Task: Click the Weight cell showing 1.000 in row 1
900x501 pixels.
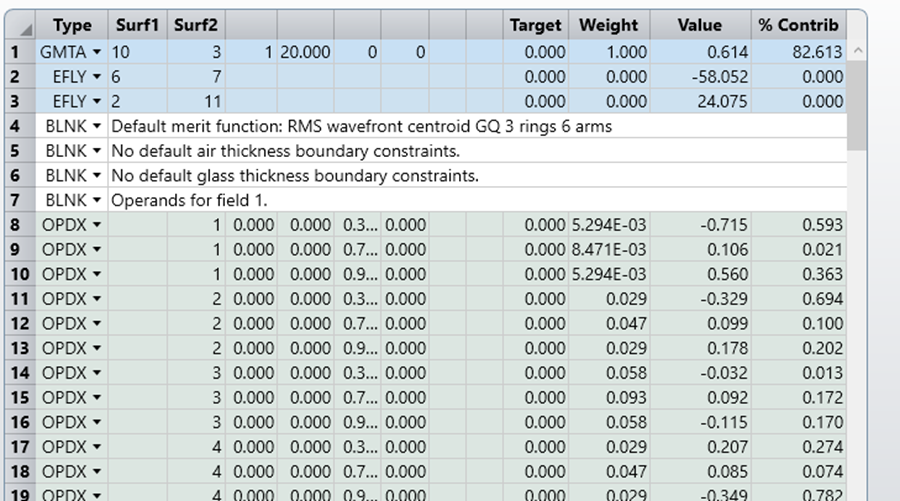Action: 608,52
